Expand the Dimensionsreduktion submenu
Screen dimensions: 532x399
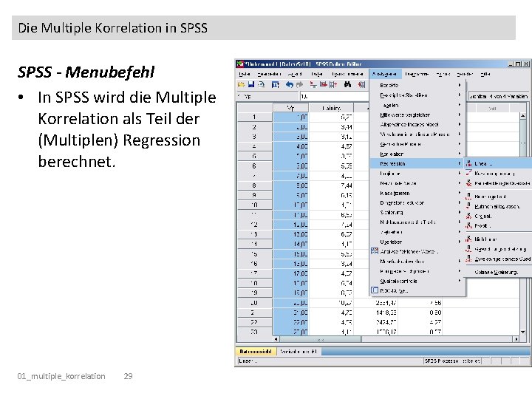417,202
